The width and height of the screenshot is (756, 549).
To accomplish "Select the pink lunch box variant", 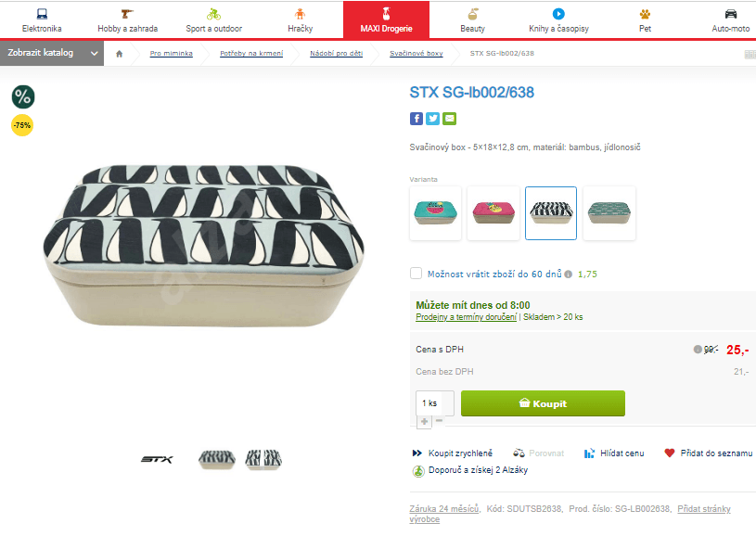I will (493, 213).
